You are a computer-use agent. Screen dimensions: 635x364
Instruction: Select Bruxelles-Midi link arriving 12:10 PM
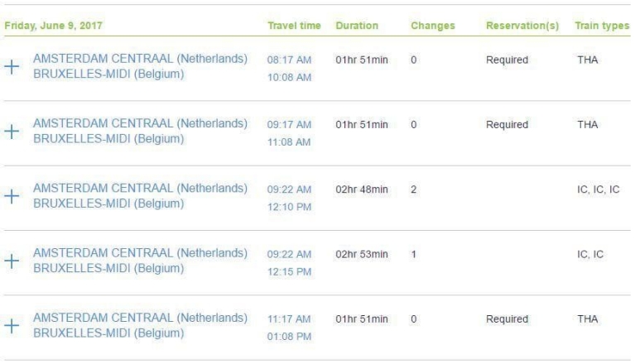(108, 204)
